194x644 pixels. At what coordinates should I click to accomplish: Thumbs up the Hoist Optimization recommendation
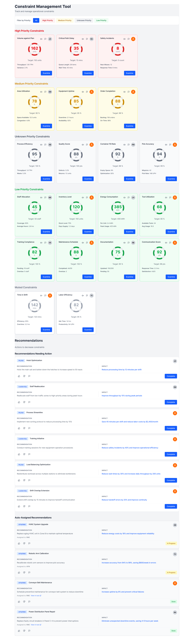[19, 376]
